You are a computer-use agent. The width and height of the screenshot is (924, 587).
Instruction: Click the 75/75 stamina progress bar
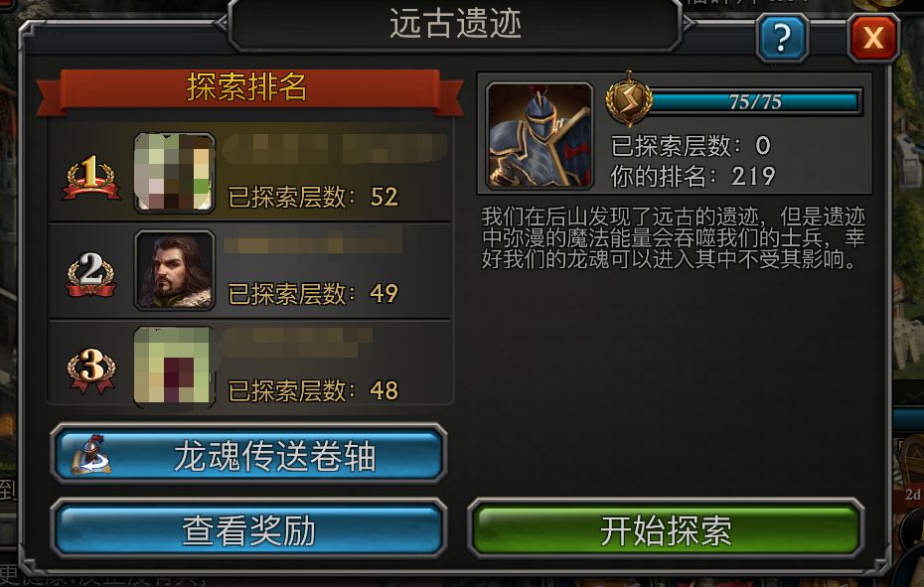pos(755,101)
